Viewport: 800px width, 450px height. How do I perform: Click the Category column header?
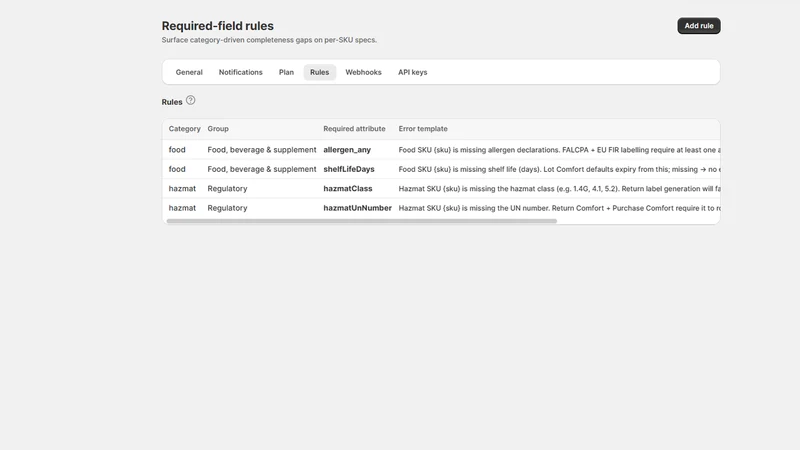point(184,129)
